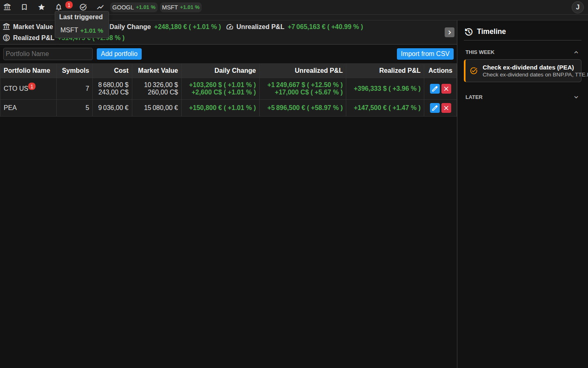
Task: Click the Add portfolio button
Action: click(119, 54)
